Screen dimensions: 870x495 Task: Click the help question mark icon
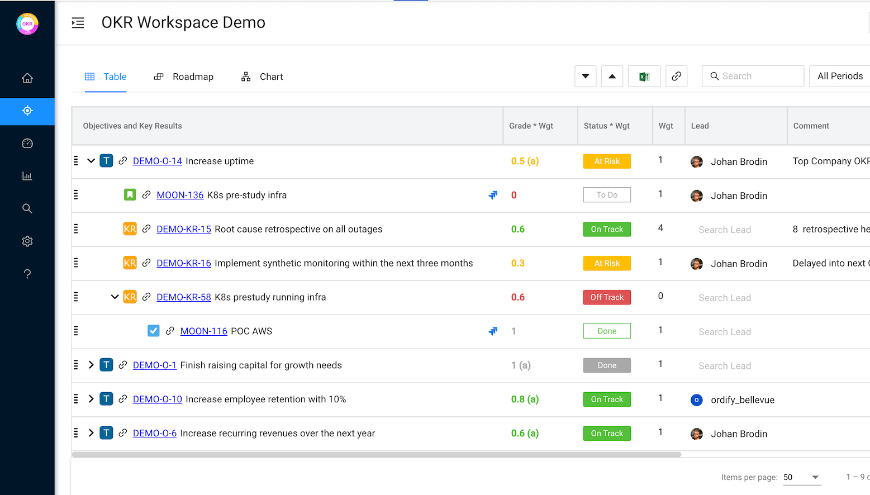click(27, 274)
